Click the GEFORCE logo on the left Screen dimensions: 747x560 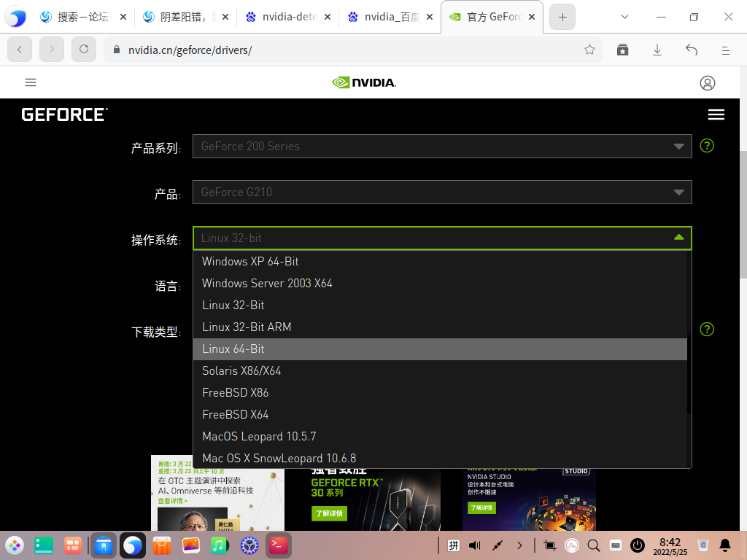[62, 114]
